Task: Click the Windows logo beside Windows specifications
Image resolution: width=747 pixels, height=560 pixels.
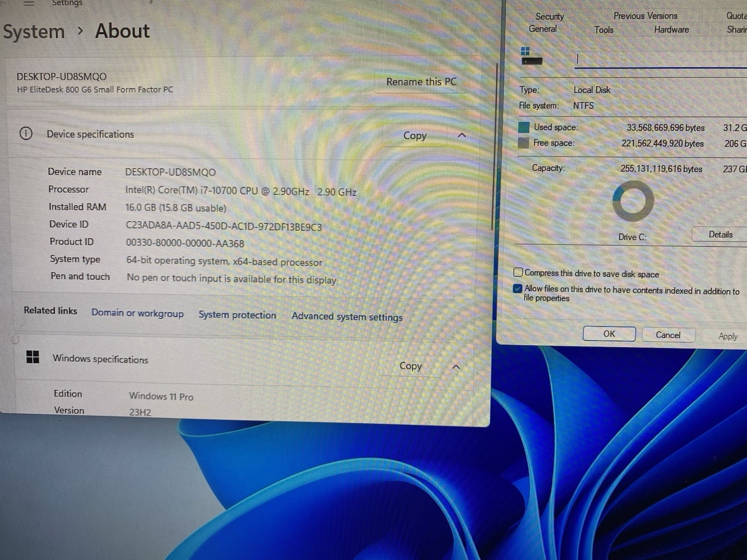Action: pos(33,357)
